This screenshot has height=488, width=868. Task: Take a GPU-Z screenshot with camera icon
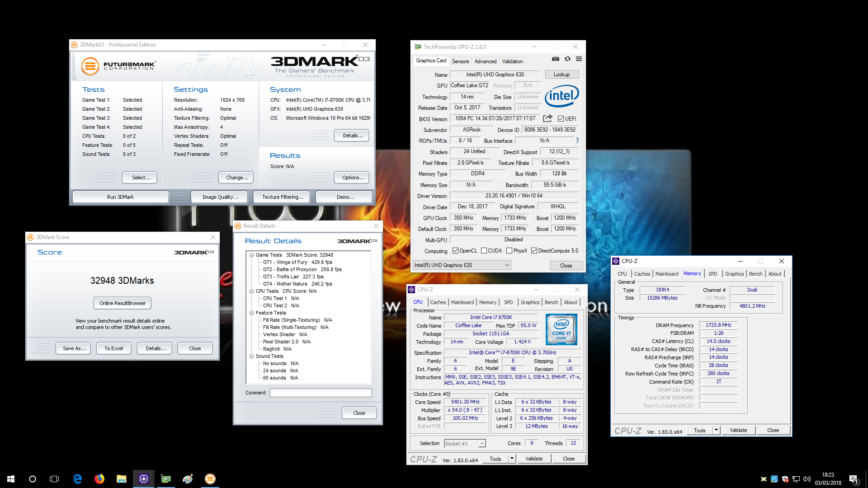556,59
